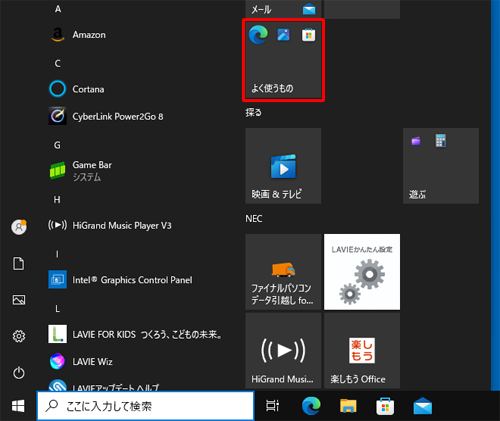
Task: Click letter I index header
Action: click(x=57, y=254)
